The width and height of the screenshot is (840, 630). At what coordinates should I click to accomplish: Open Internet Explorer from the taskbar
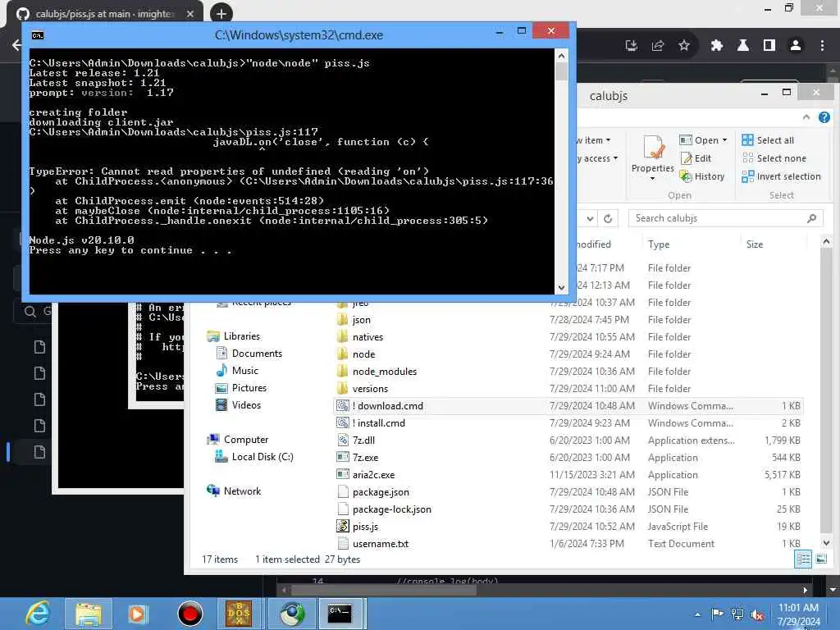coord(38,614)
